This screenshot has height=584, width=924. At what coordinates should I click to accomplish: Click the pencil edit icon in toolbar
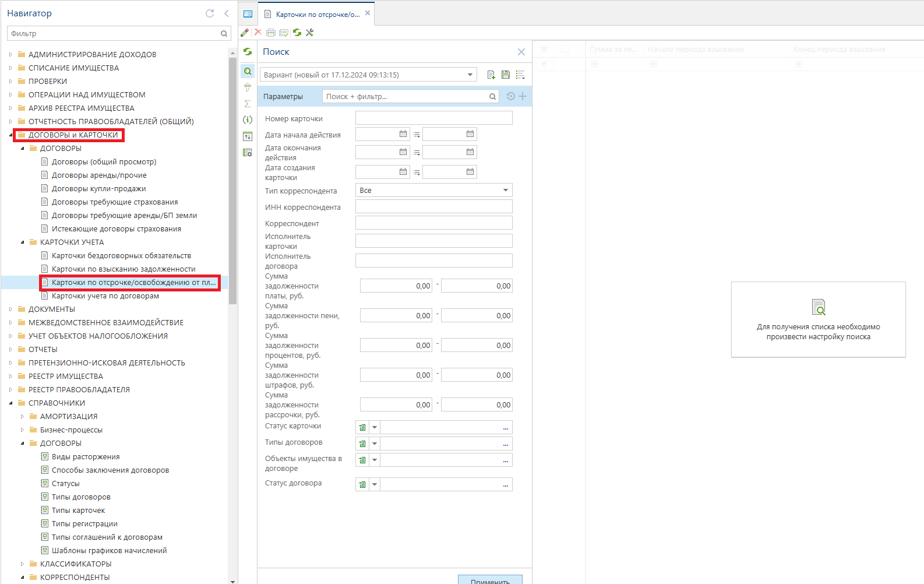coord(245,33)
